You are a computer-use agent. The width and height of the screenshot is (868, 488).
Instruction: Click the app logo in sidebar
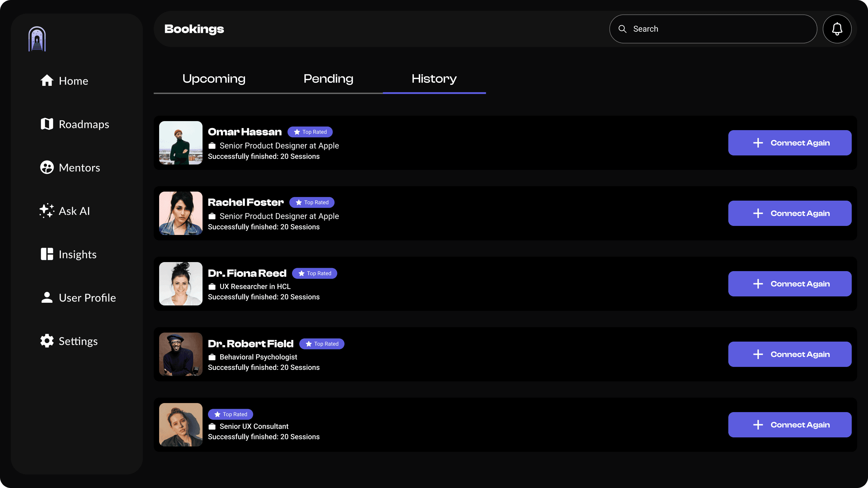coord(37,39)
